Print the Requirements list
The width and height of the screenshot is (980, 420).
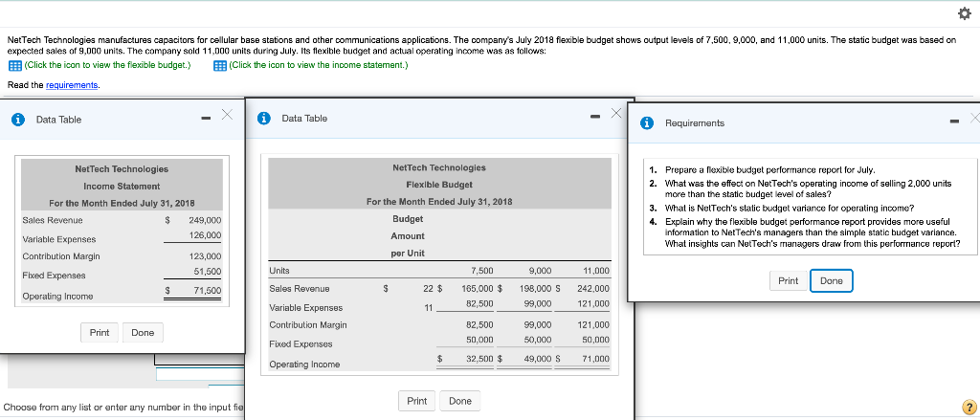789,281
